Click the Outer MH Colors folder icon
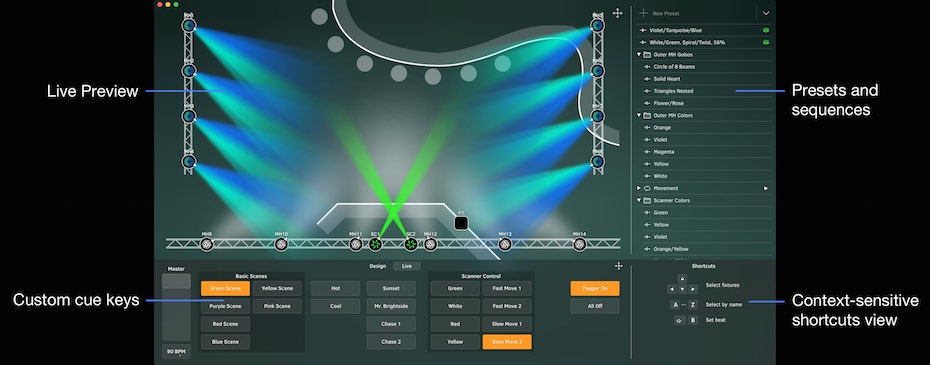The width and height of the screenshot is (930, 365). 648,115
